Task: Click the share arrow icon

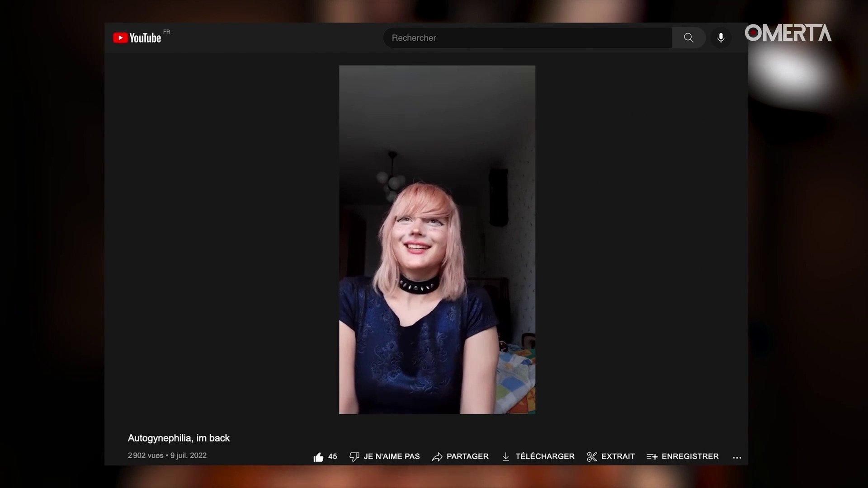Action: point(437,457)
